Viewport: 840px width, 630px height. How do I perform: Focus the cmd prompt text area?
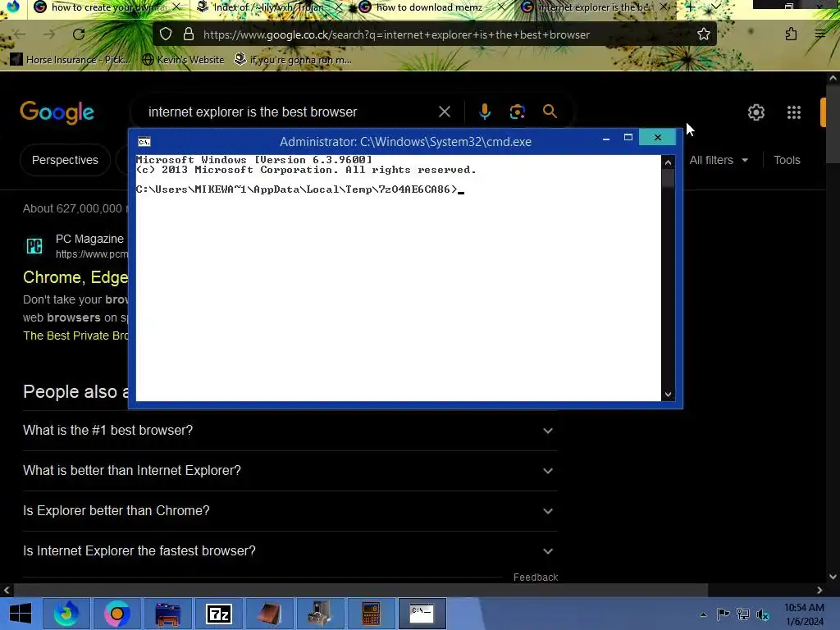399,277
